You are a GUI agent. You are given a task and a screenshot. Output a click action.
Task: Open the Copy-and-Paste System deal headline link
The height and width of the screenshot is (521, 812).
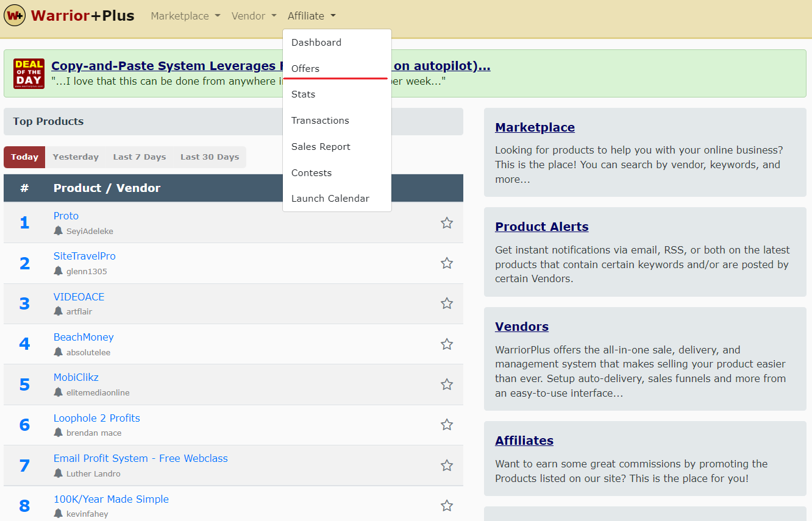click(271, 66)
